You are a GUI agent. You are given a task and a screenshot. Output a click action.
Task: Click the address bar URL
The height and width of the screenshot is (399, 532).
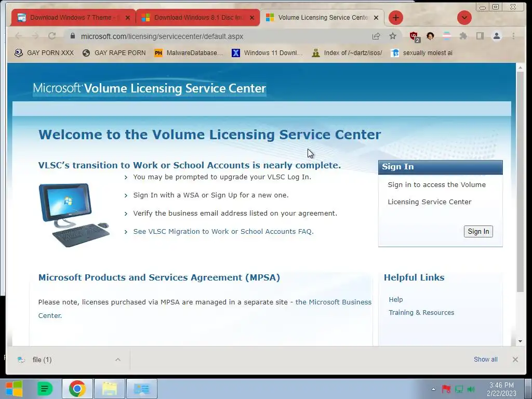click(x=162, y=36)
